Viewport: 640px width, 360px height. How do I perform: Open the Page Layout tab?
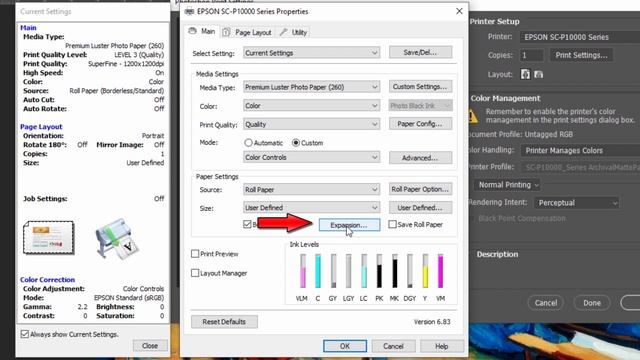click(248, 32)
